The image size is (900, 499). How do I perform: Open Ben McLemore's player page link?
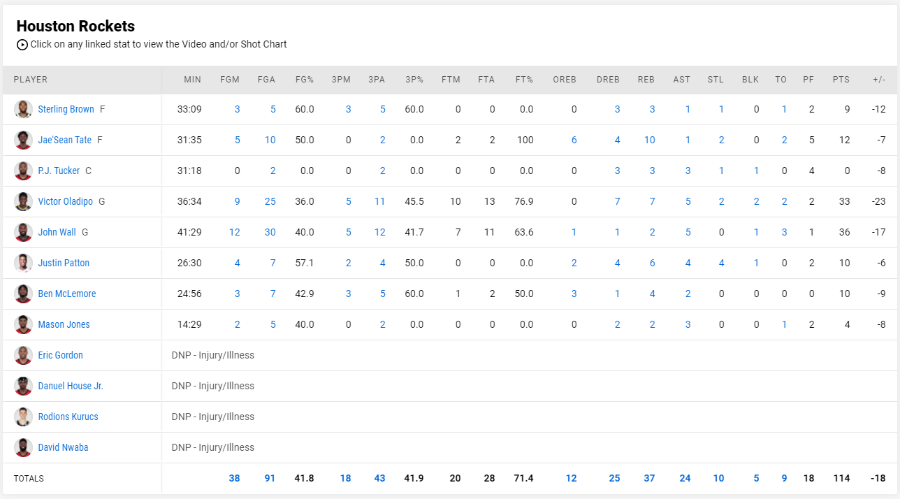click(x=67, y=293)
